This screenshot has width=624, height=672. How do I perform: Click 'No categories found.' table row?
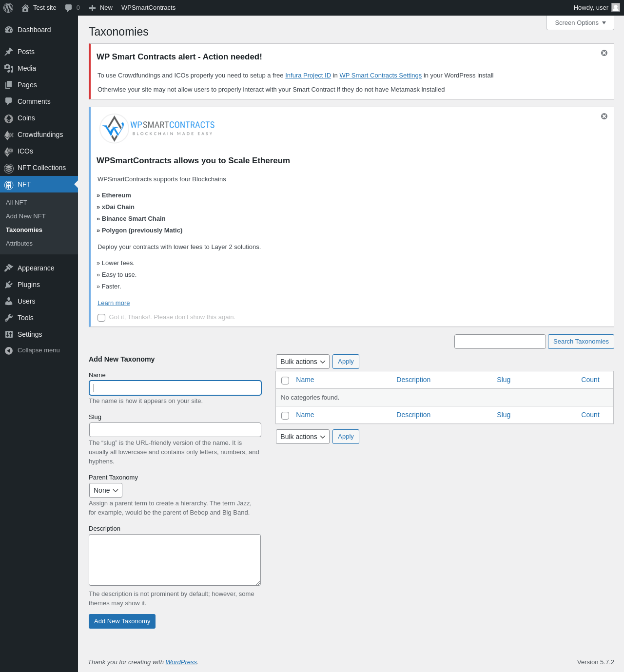click(x=445, y=398)
